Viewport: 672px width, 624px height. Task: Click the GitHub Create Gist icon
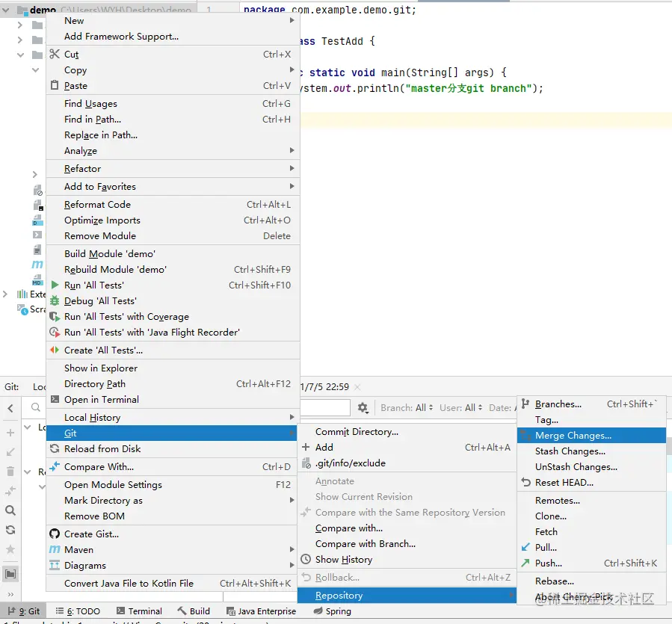click(x=55, y=534)
